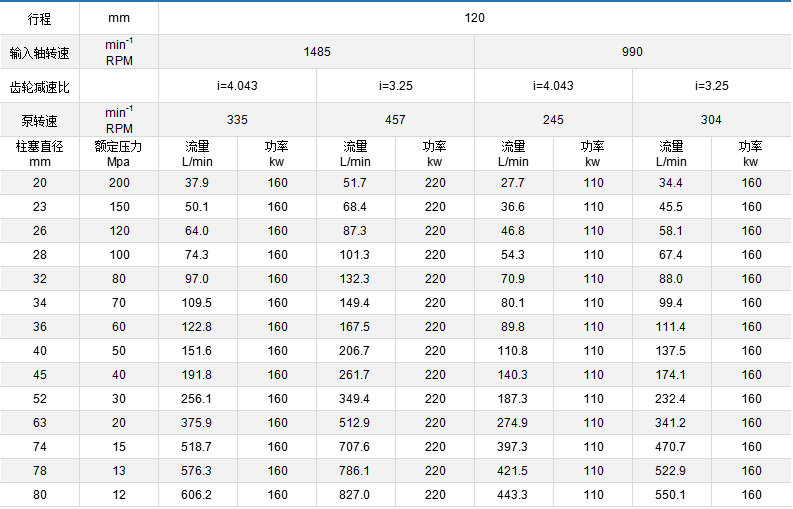Select the pump speed value 457
Viewport: 793px width, 509px height.
click(x=395, y=120)
